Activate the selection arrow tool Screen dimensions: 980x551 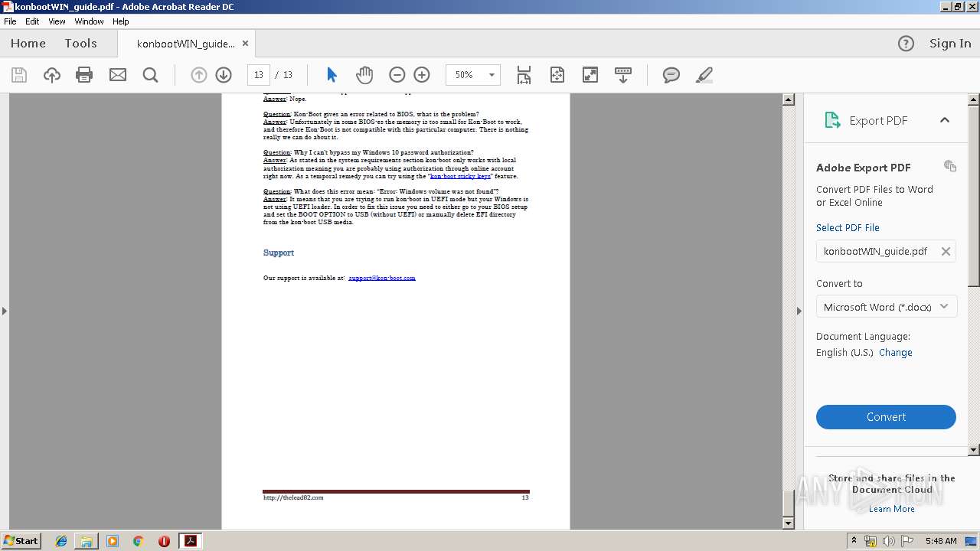coord(332,75)
